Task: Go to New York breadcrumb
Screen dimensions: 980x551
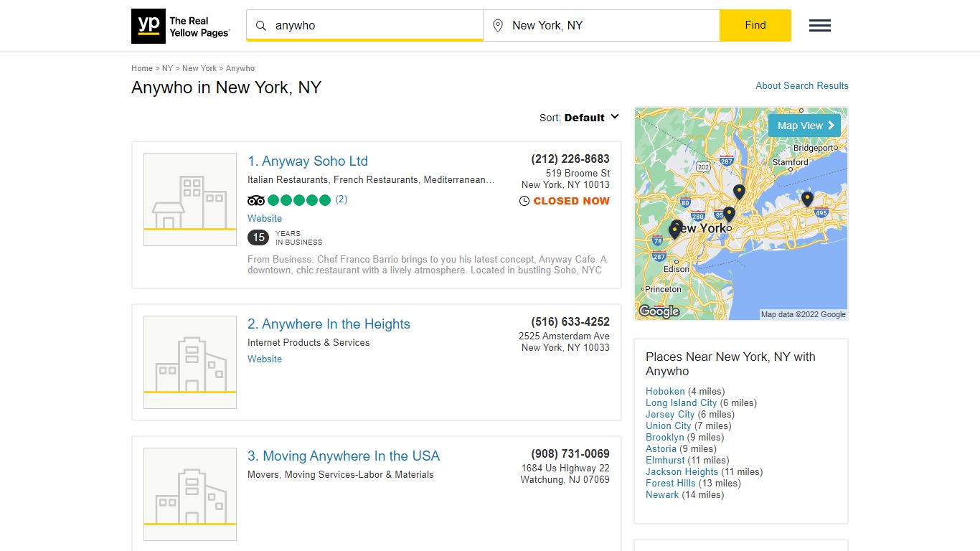Action: pos(199,68)
